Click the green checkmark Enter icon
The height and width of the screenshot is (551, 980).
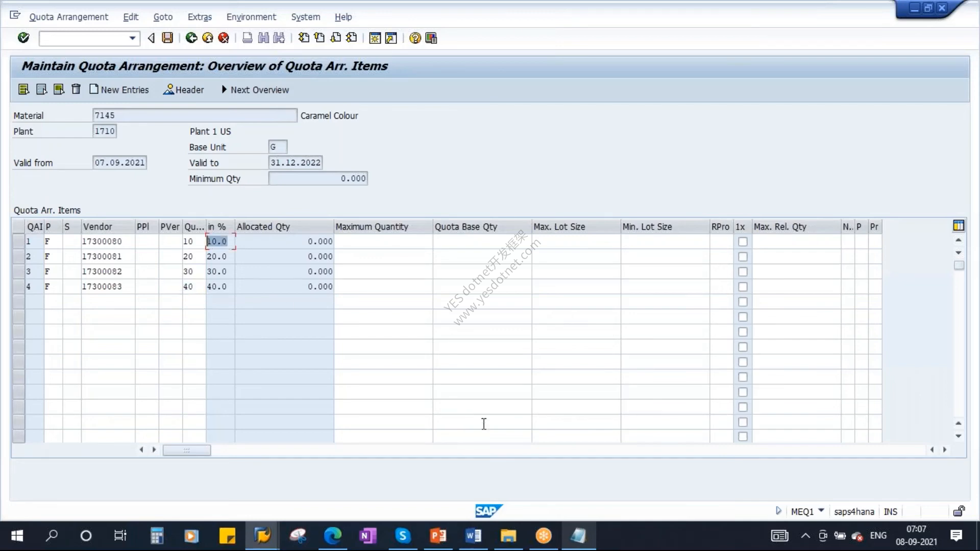pyautogui.click(x=23, y=38)
